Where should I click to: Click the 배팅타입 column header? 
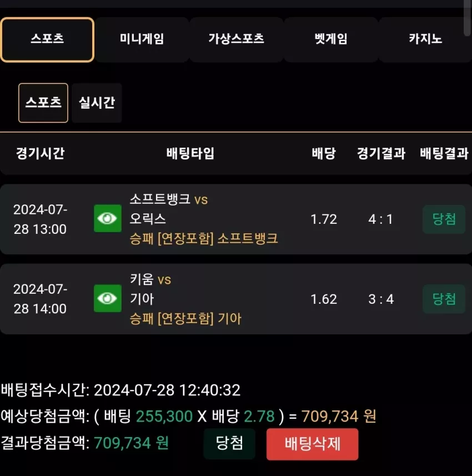[190, 153]
